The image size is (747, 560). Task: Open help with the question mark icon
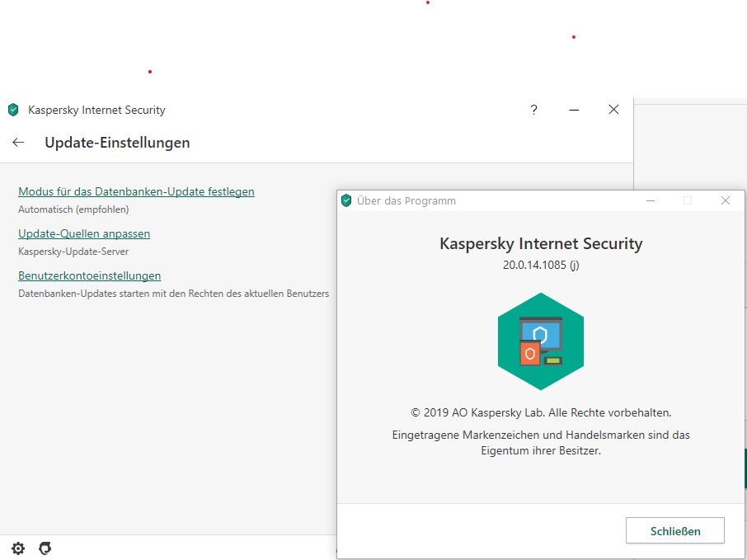(533, 110)
